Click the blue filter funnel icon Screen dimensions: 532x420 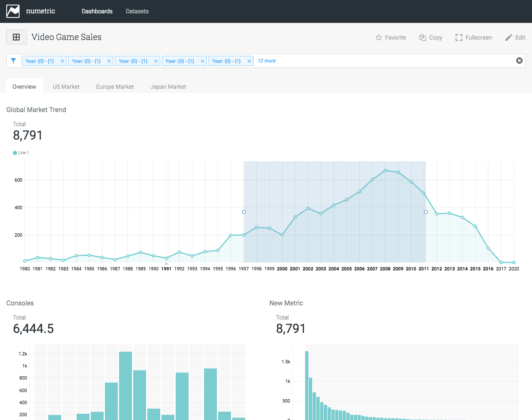[x=13, y=61]
